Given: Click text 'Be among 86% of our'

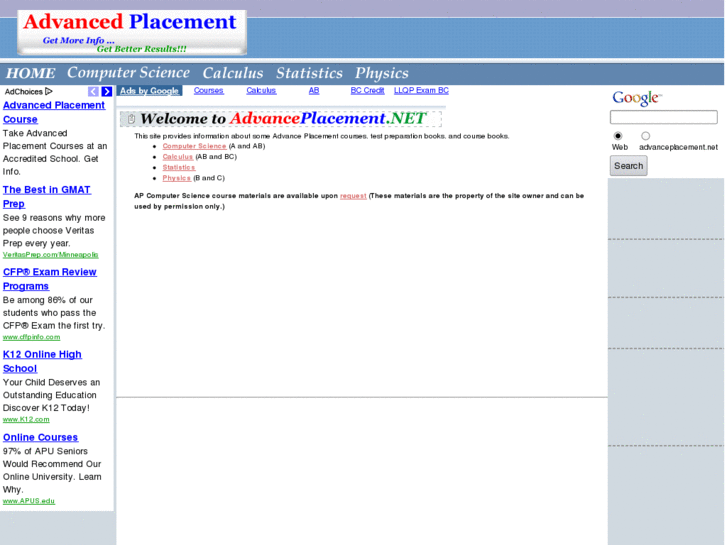Looking at the screenshot, I should [48, 300].
